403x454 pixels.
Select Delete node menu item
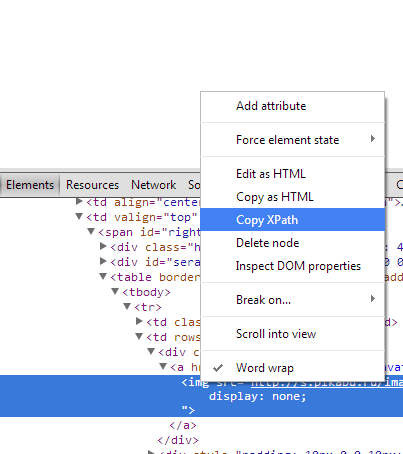pyautogui.click(x=292, y=243)
